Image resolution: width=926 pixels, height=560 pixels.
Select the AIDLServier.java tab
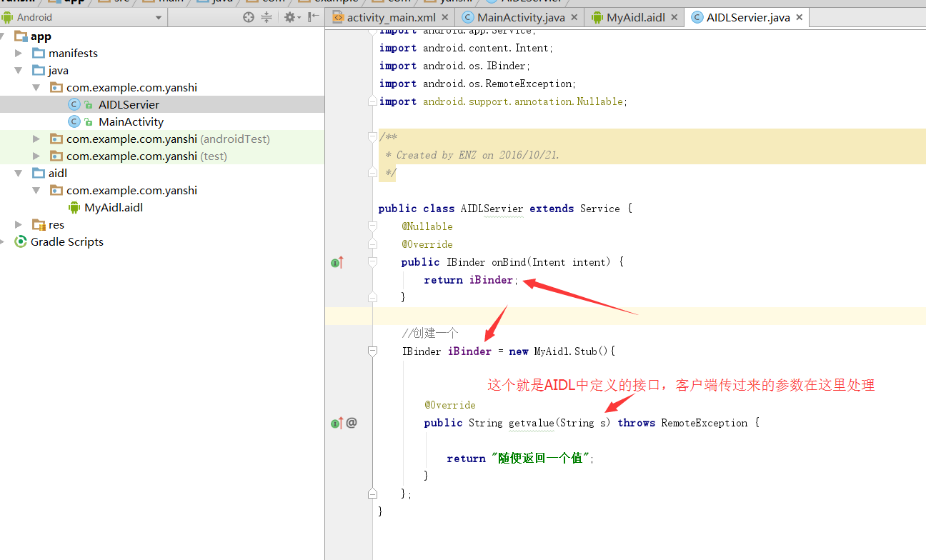[747, 17]
